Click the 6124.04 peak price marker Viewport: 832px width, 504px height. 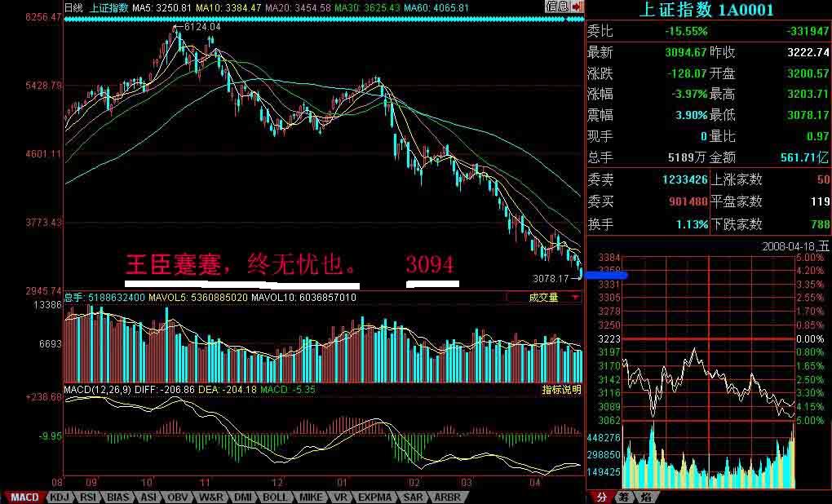(201, 27)
